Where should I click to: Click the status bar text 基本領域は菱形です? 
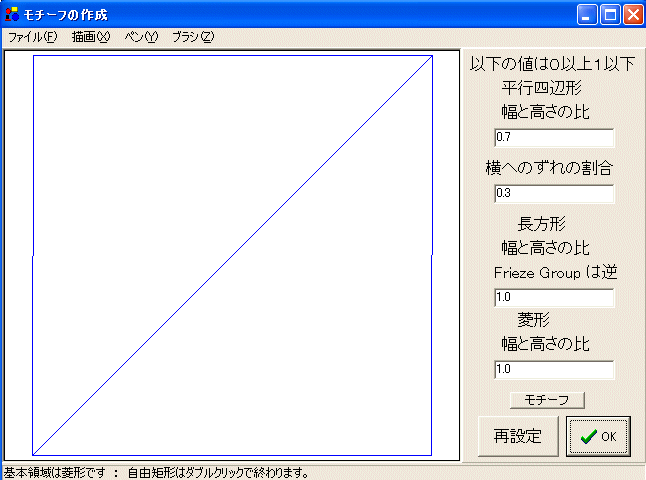pos(55,473)
